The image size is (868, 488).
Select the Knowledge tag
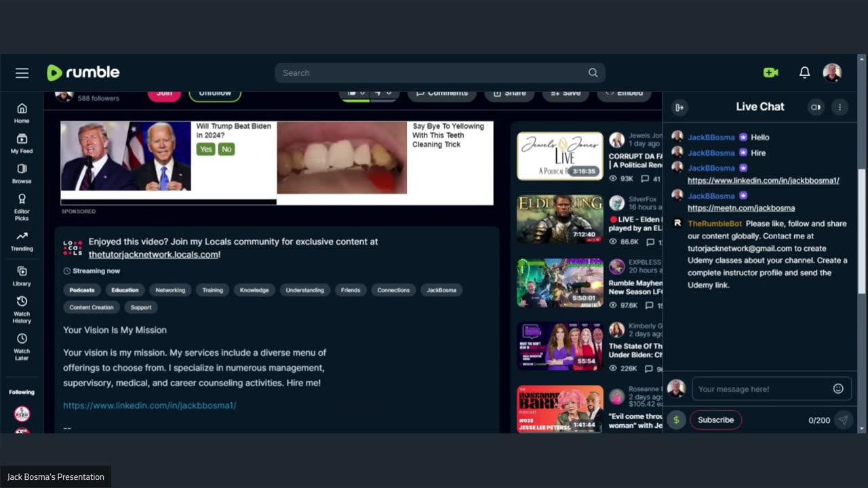click(254, 290)
